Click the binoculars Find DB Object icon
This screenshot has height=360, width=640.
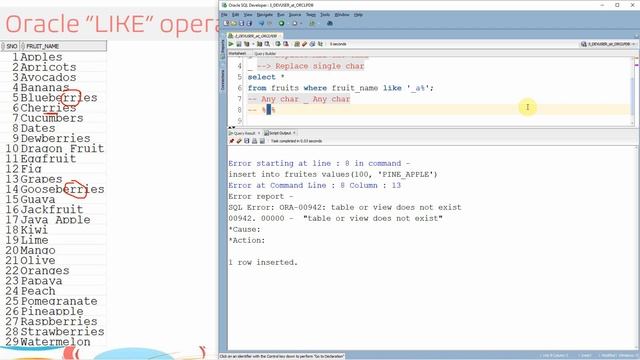click(330, 23)
